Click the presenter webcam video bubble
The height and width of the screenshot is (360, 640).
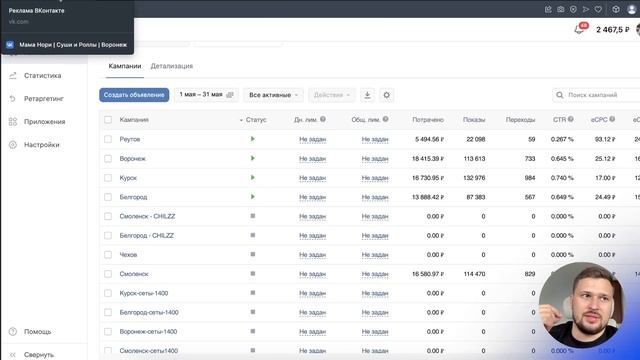(x=581, y=305)
